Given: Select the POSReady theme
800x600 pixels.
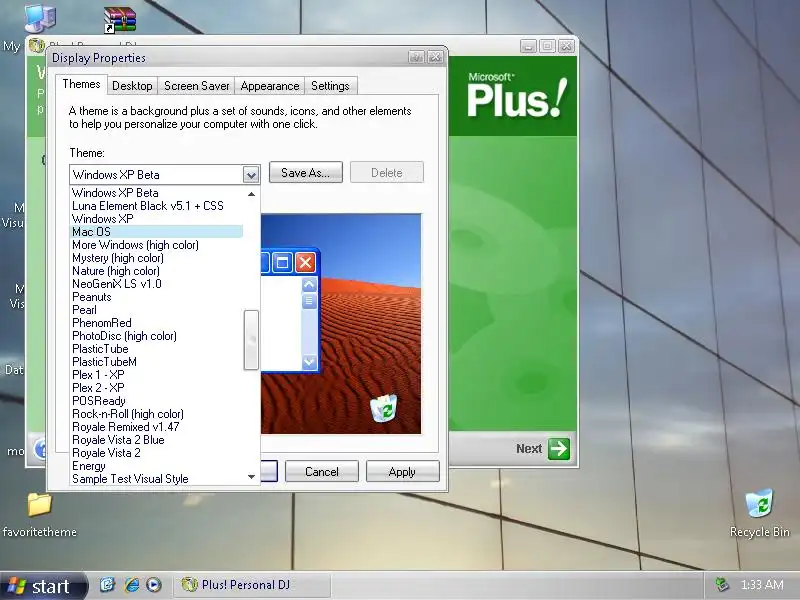Looking at the screenshot, I should coord(156,401).
